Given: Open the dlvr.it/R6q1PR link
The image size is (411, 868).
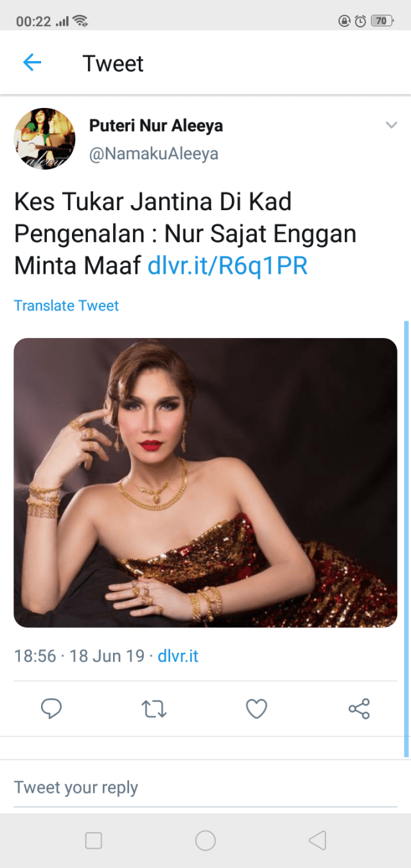Looking at the screenshot, I should [x=227, y=265].
